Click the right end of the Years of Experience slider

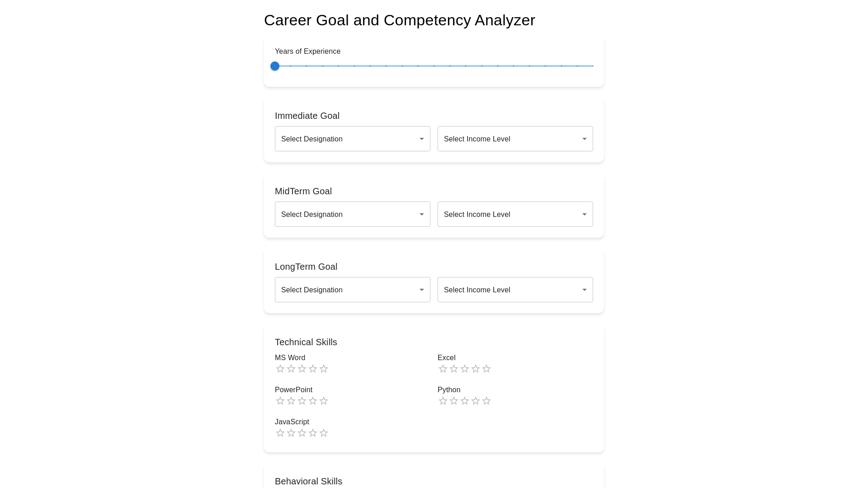pos(593,66)
